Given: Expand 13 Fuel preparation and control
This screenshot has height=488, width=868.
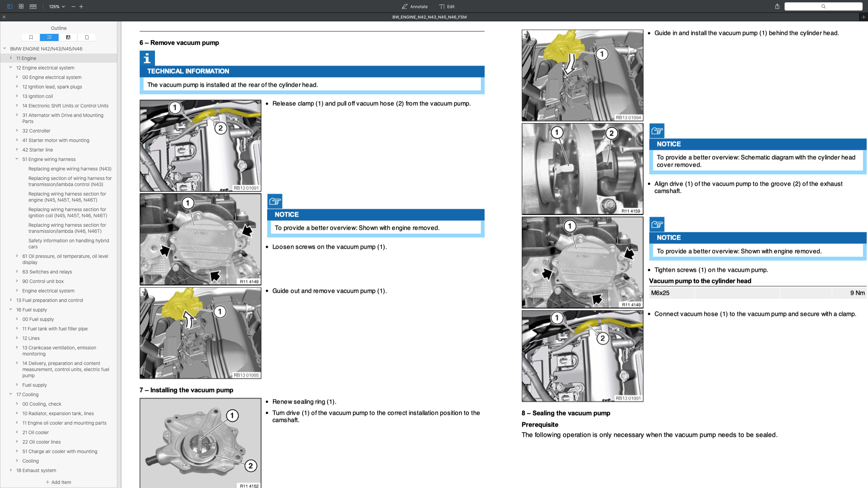Looking at the screenshot, I should (x=11, y=300).
